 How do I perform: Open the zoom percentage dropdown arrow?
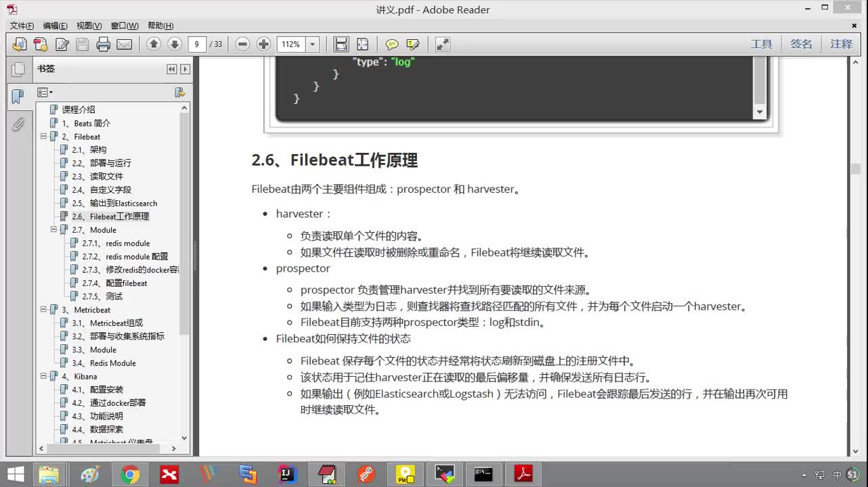tap(312, 44)
